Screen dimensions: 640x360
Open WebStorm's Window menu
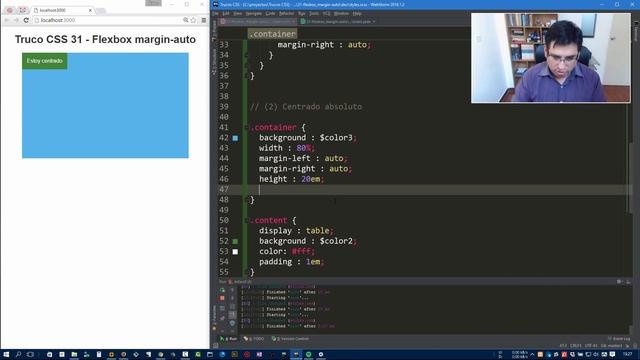[341, 13]
